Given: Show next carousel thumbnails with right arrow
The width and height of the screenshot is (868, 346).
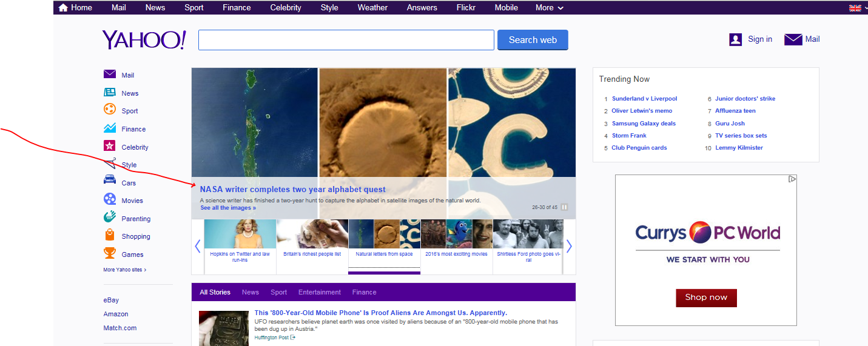Looking at the screenshot, I should tap(569, 246).
